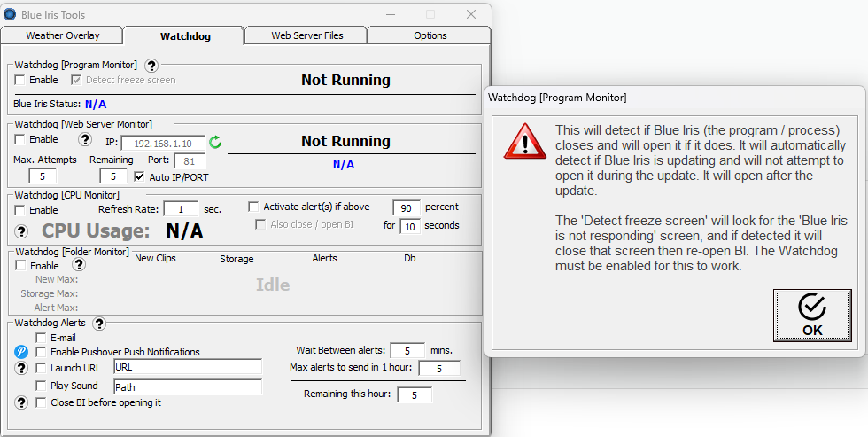Open the CPU Monitor help icon
Screen dimensions: 868x437
coord(22,231)
